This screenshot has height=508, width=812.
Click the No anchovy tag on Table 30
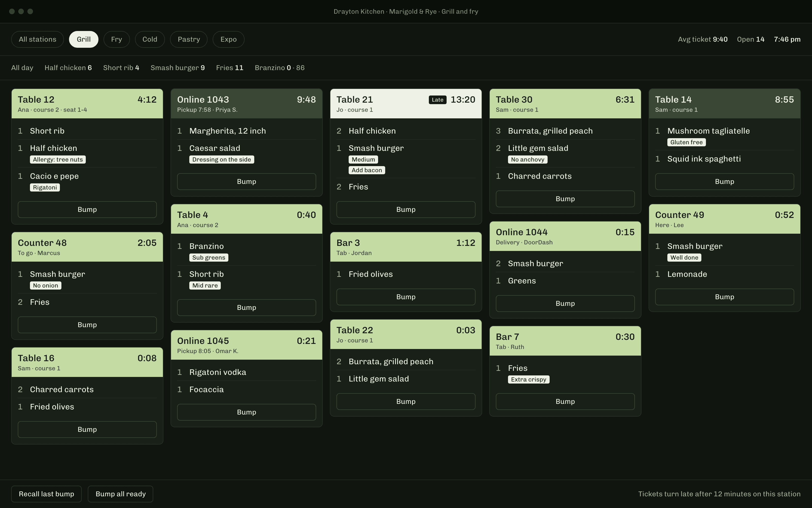pyautogui.click(x=528, y=160)
